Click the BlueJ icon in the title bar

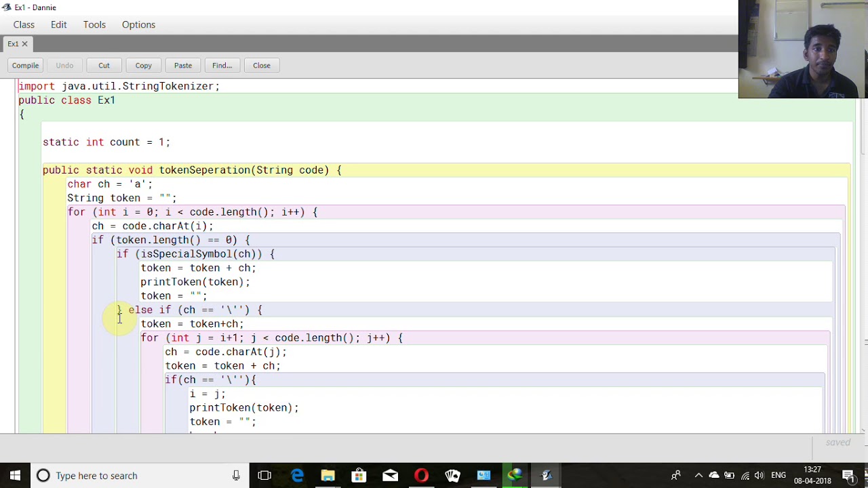point(6,7)
